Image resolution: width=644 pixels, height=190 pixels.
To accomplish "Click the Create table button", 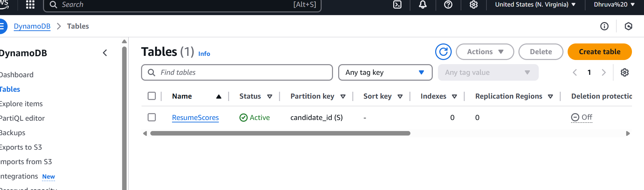I will [x=599, y=52].
